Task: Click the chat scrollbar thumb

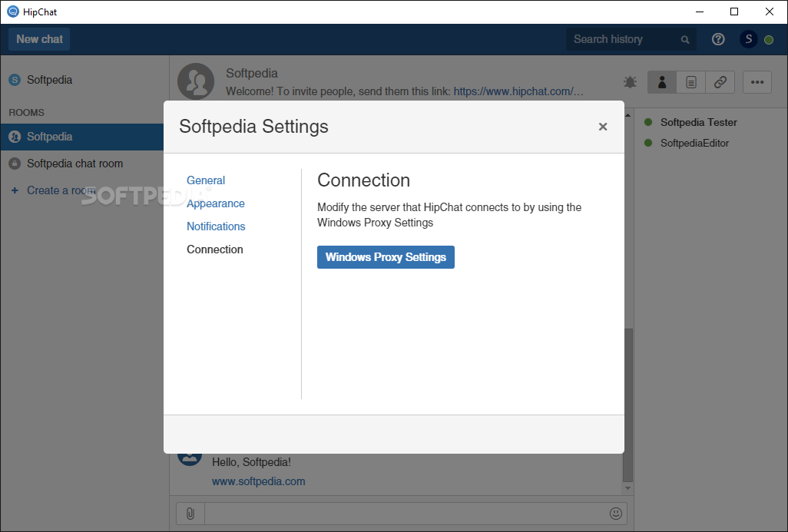Action: [627, 405]
